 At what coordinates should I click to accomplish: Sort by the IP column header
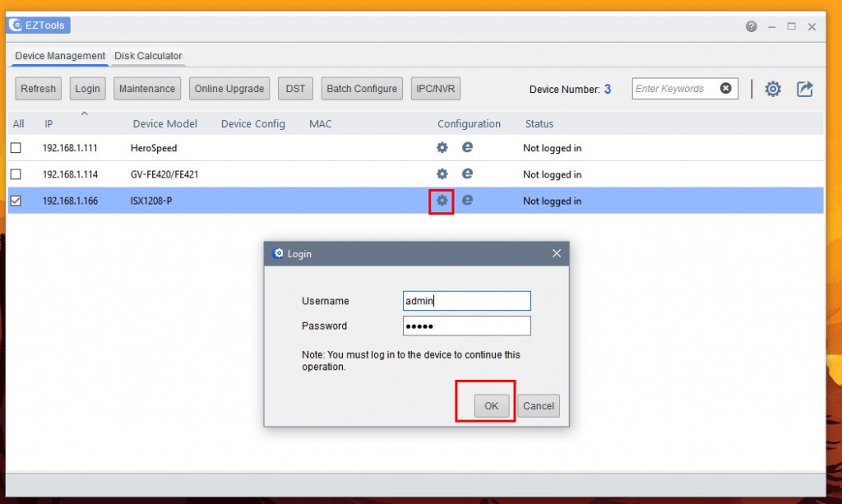point(49,124)
